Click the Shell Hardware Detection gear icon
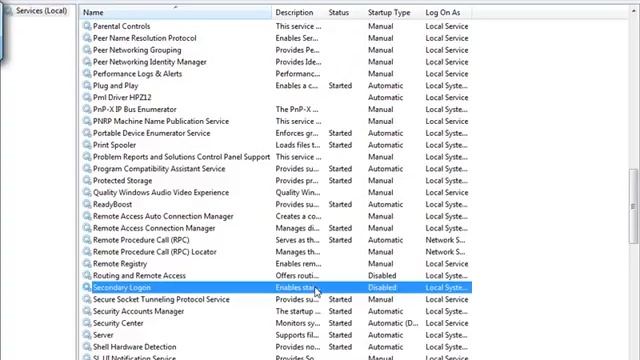 87,347
